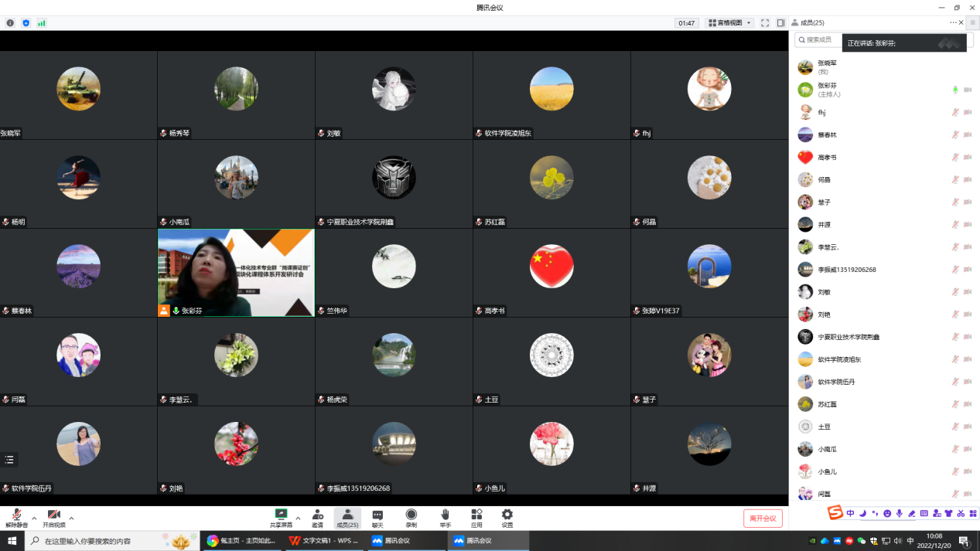The width and height of the screenshot is (980, 551).
Task: Click the 共享屏幕 share screen button
Action: click(x=281, y=518)
